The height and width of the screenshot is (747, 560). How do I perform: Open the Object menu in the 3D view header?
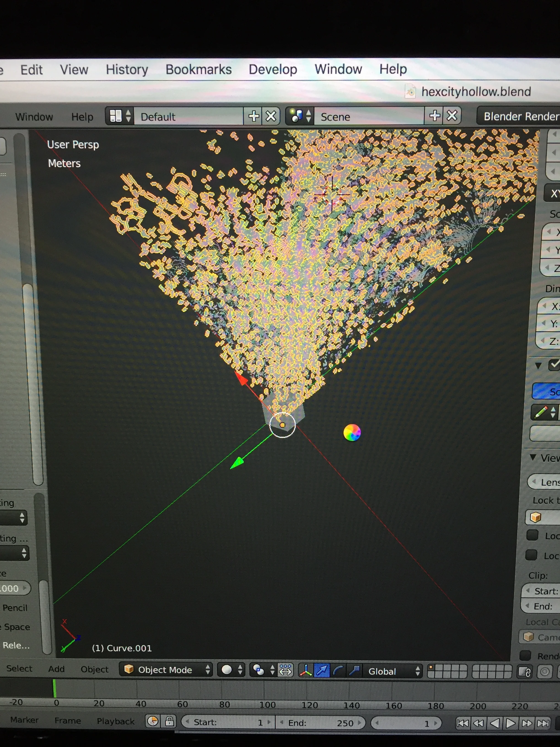[x=94, y=669]
